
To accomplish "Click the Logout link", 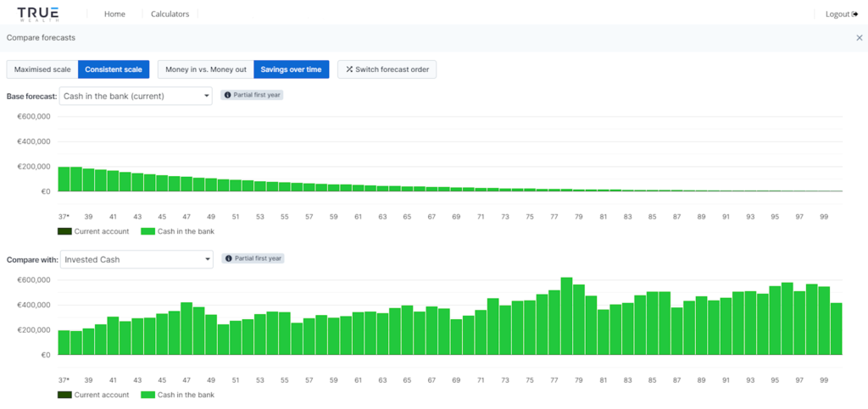I will pyautogui.click(x=842, y=14).
